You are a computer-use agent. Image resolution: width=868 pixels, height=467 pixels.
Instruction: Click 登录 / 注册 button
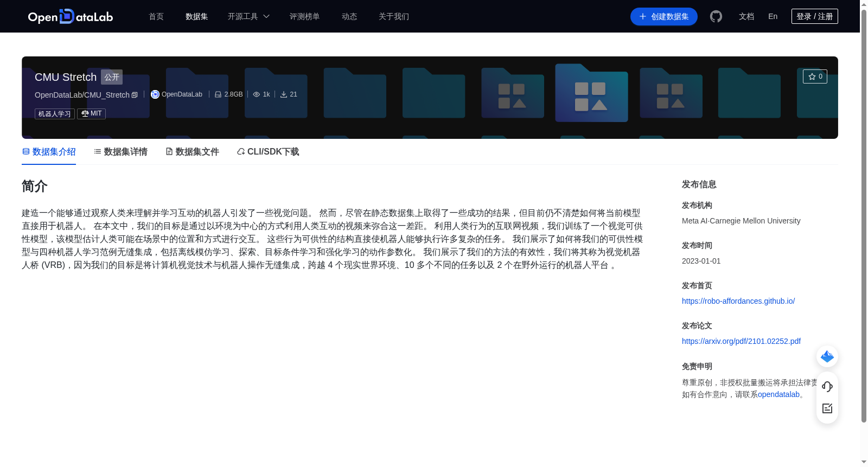(x=814, y=16)
